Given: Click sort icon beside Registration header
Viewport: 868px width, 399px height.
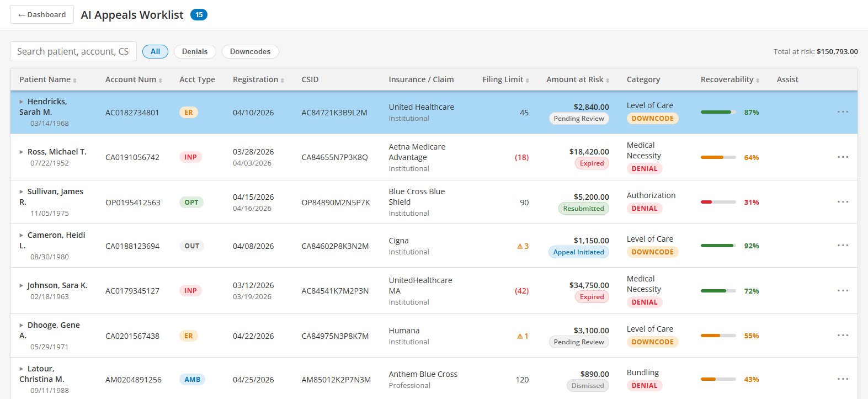Looking at the screenshot, I should point(283,81).
